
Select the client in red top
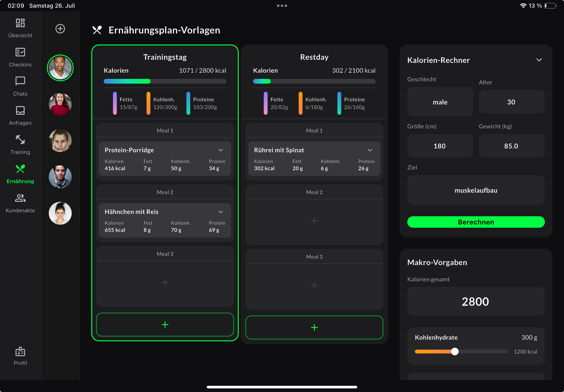[x=60, y=104]
